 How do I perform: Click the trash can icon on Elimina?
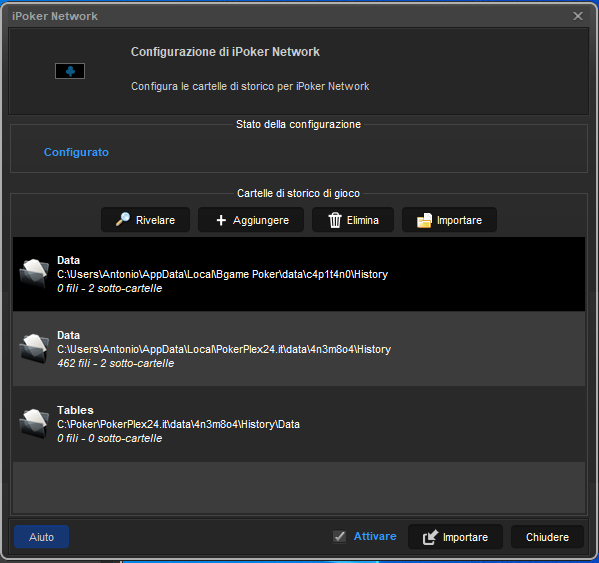pyautogui.click(x=335, y=220)
